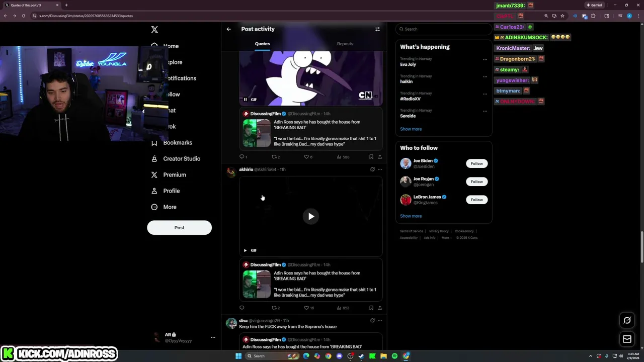The height and width of the screenshot is (362, 644).
Task: Share akhirio's post
Action: coord(380,308)
